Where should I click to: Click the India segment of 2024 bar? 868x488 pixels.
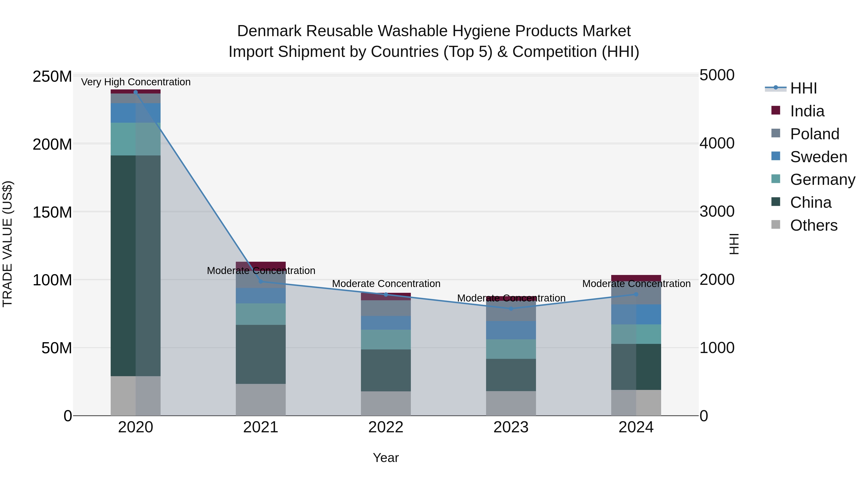coord(636,278)
